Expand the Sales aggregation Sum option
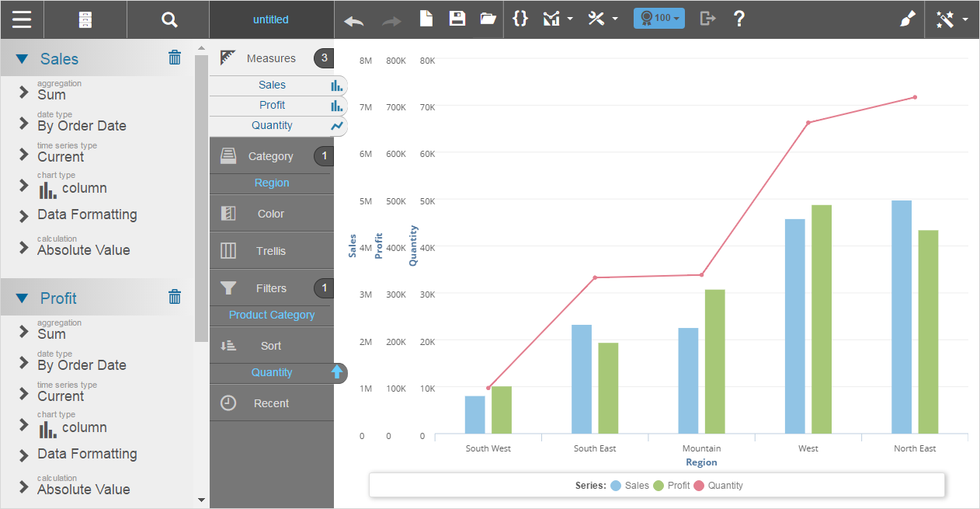The height and width of the screenshot is (509, 980). 24,92
